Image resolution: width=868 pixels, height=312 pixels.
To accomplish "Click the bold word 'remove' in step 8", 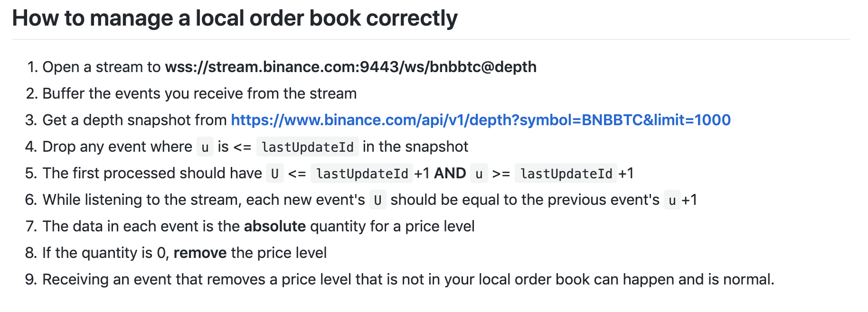I will tap(200, 253).
